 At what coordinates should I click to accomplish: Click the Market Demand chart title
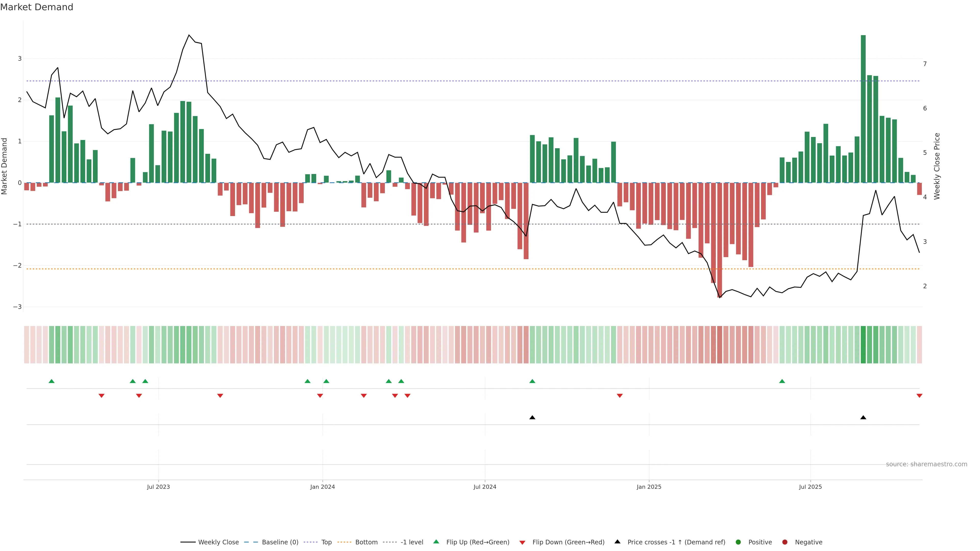click(36, 7)
